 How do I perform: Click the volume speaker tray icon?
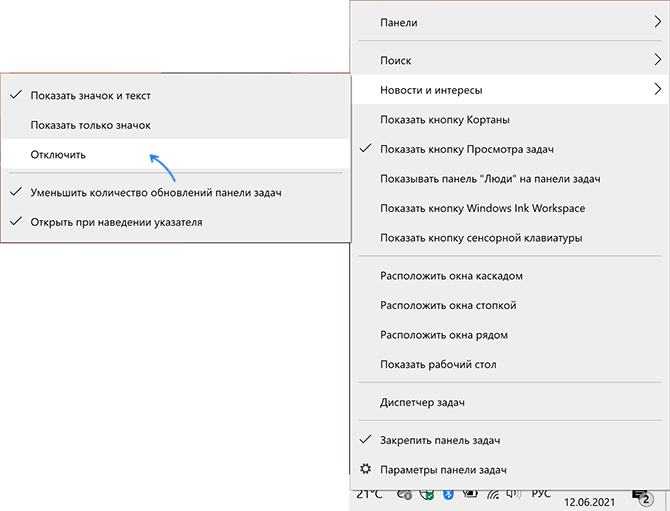[x=512, y=494]
